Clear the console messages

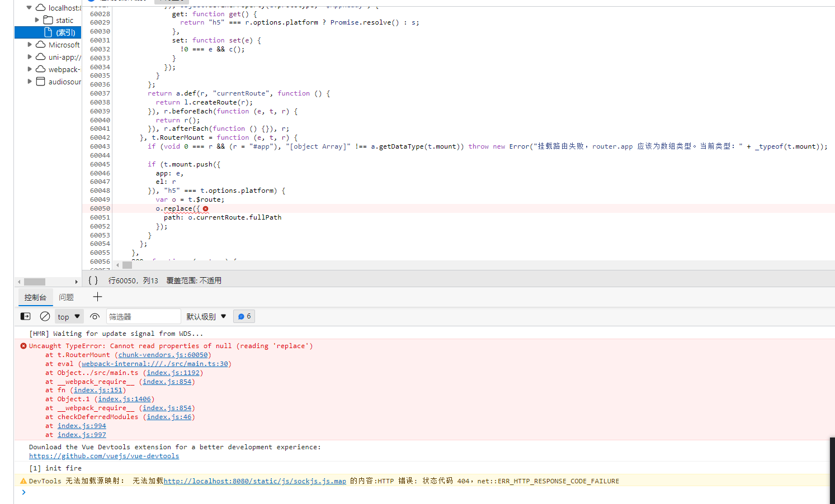click(45, 316)
